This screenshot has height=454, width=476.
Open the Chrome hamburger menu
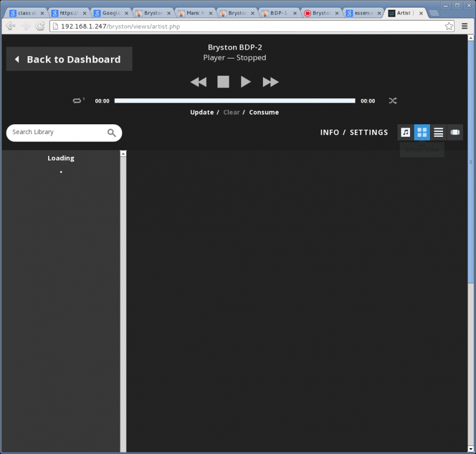(464, 26)
